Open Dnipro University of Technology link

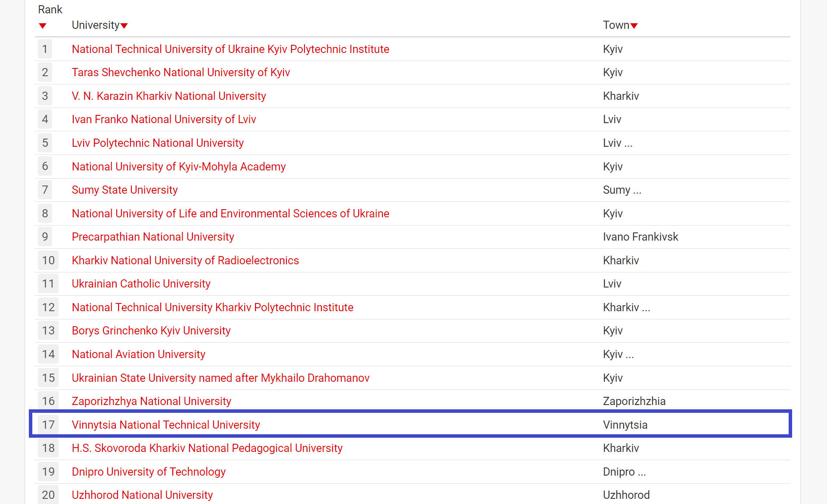coord(149,472)
